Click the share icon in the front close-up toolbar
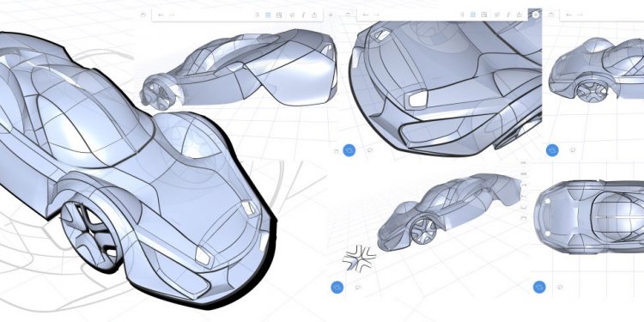 point(519,15)
